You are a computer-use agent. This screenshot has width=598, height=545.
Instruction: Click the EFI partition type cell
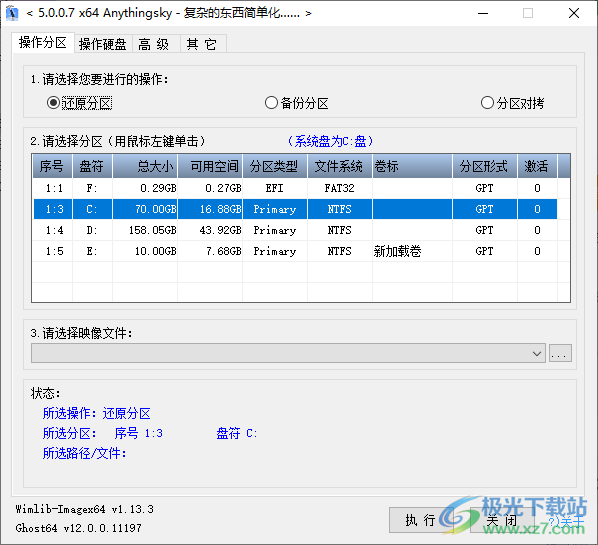pyautogui.click(x=275, y=188)
